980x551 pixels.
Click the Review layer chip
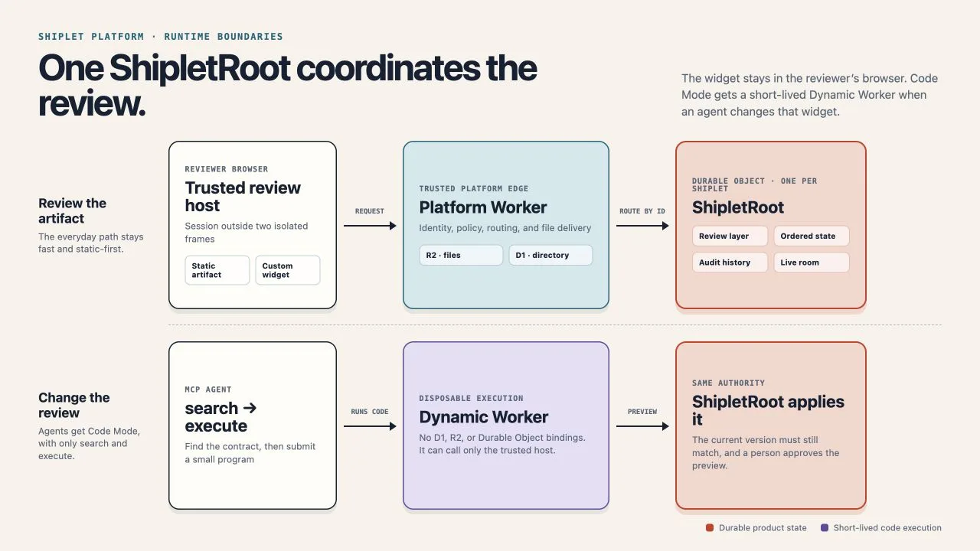[730, 236]
